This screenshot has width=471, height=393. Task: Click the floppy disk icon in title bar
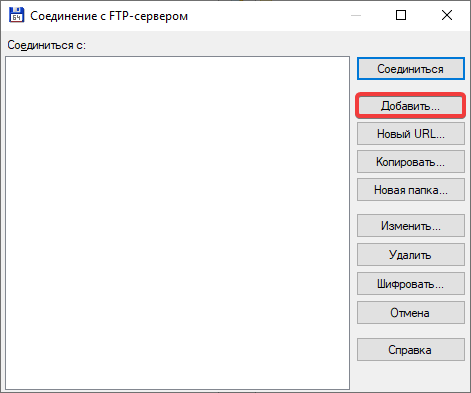(16, 15)
